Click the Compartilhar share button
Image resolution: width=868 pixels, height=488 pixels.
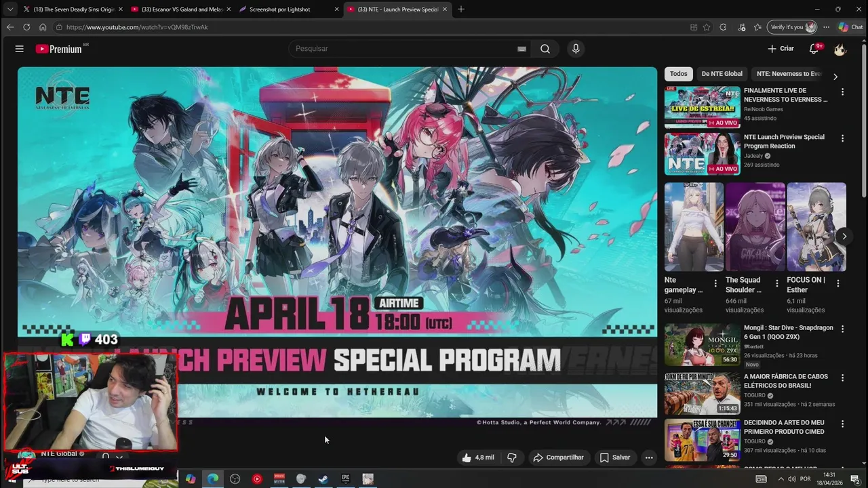click(559, 457)
